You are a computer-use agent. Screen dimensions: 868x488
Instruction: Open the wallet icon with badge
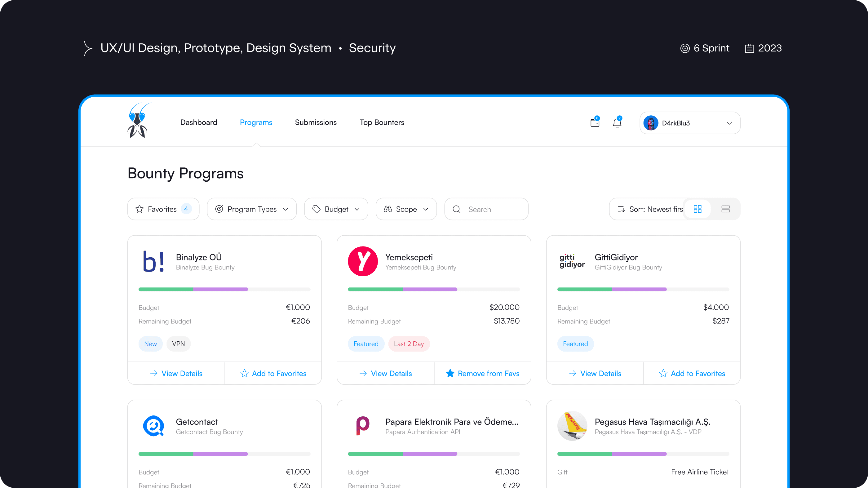(595, 123)
